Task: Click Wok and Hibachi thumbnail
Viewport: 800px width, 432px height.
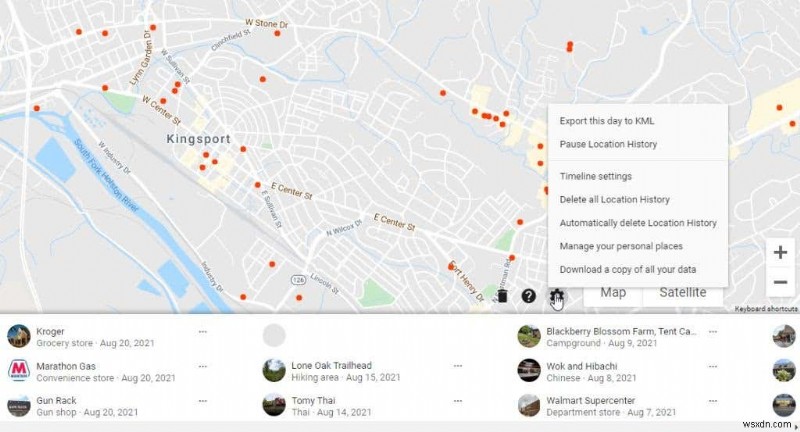Action: click(x=529, y=371)
